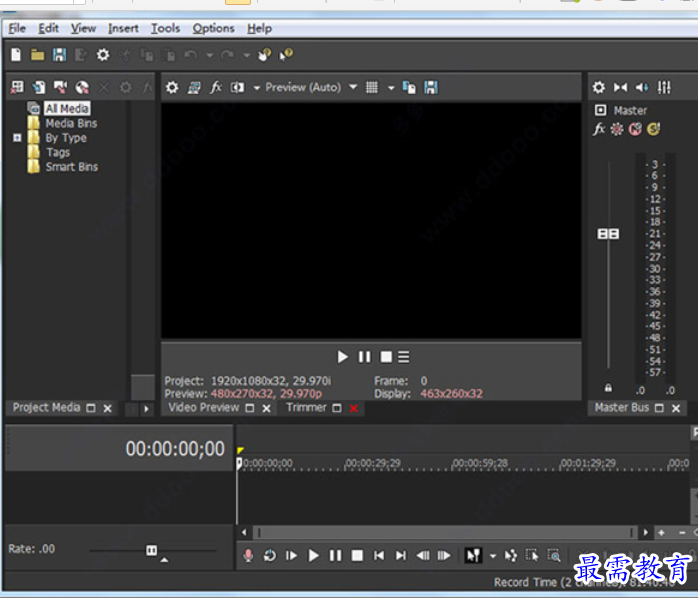The width and height of the screenshot is (698, 600).
Task: Open the Edit menu
Action: point(48,28)
